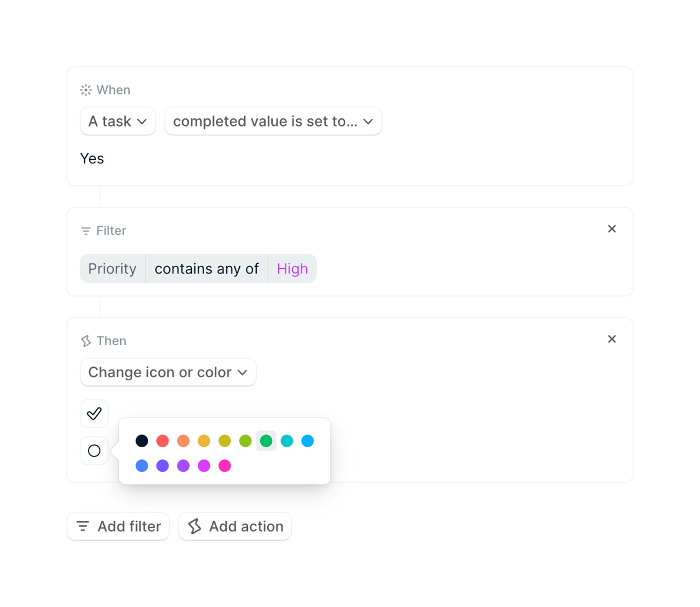Select the purple color swatch
Viewport: 700px width, 607px height.
pyautogui.click(x=183, y=466)
